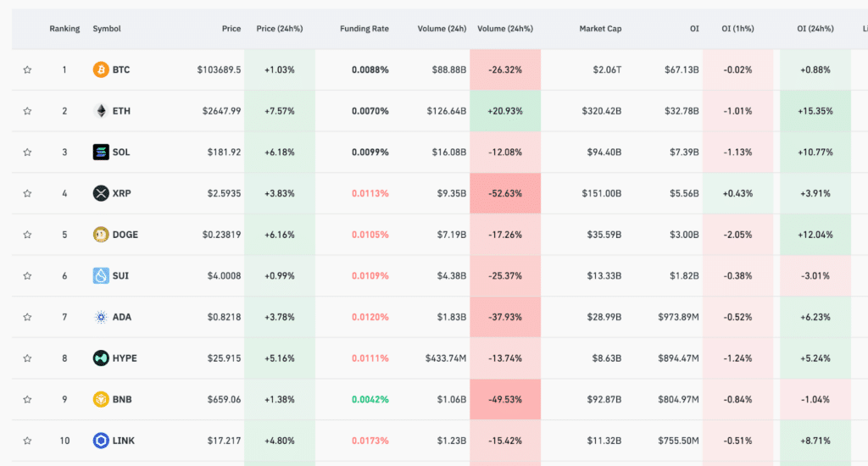
Task: Click ADA funding rate 0.0120%
Action: point(370,317)
